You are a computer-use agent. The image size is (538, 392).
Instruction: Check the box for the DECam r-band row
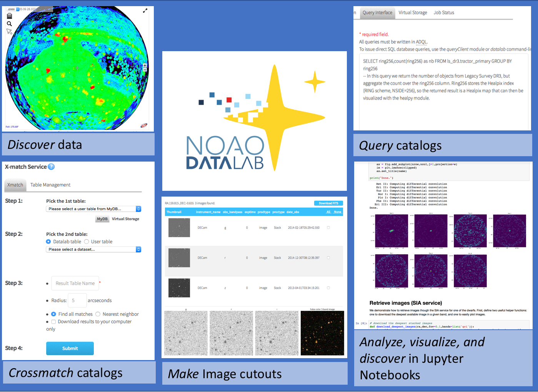pos(328,258)
